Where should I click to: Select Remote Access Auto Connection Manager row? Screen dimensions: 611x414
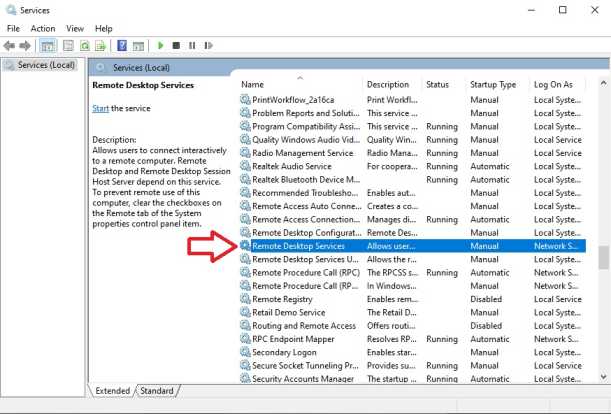[412, 206]
